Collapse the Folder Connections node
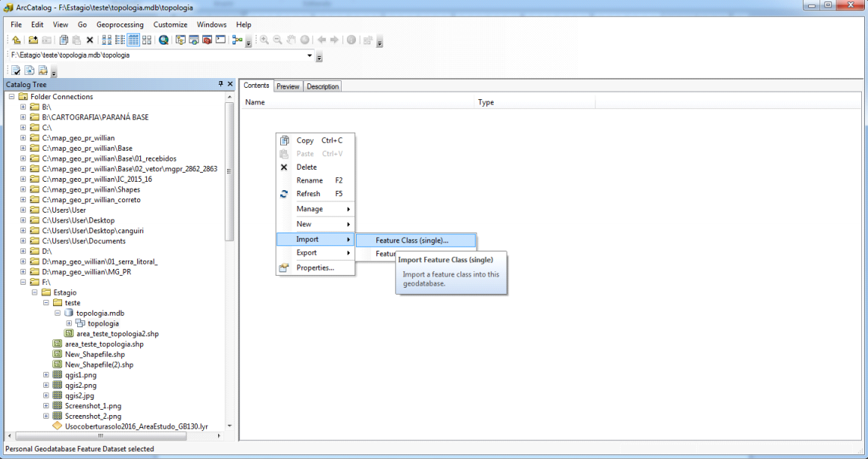The height and width of the screenshot is (459, 868). (x=11, y=96)
